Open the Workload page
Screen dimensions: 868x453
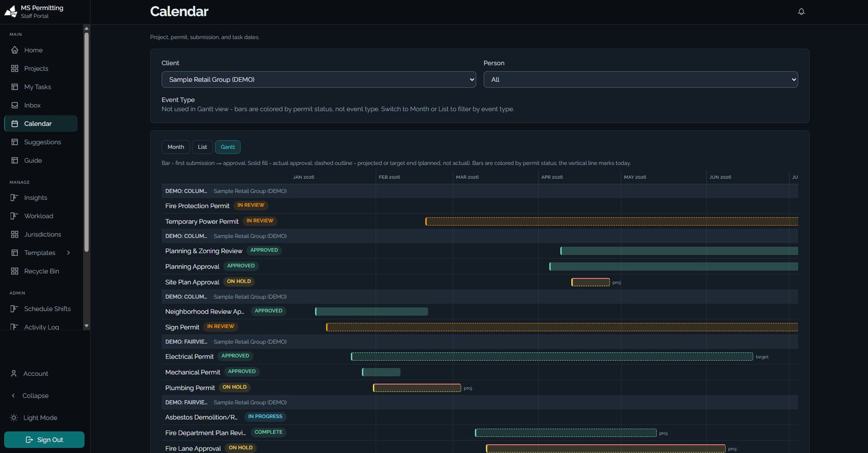tap(41, 216)
